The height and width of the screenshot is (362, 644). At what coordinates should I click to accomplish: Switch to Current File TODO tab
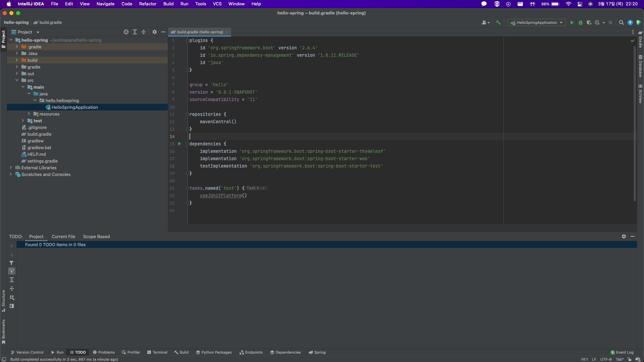pos(63,236)
